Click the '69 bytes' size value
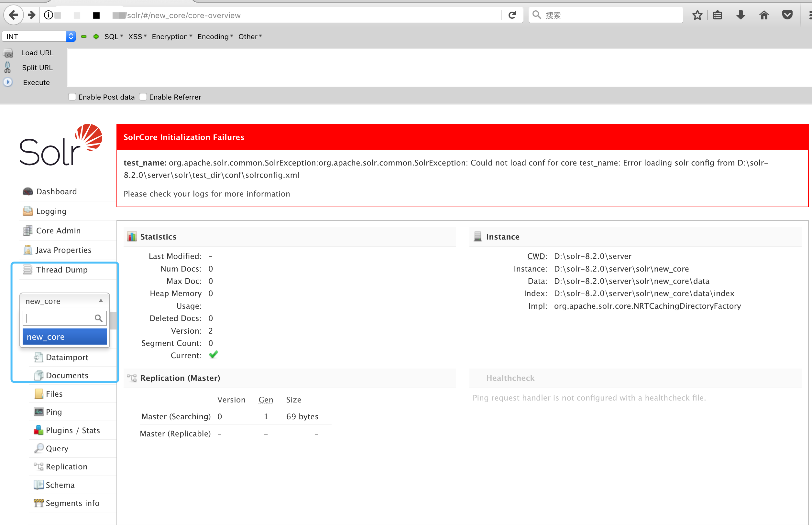The height and width of the screenshot is (525, 812). (x=302, y=416)
